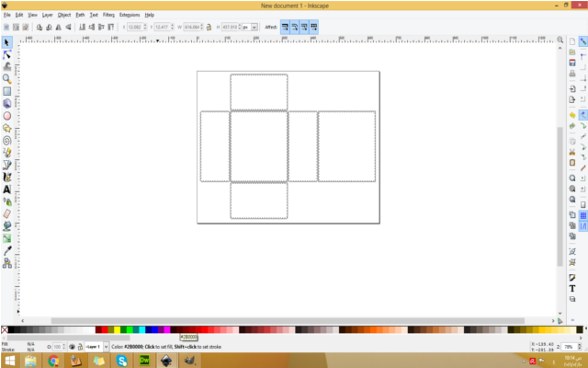The height and width of the screenshot is (368, 588).
Task: Open the px units dropdown
Action: click(250, 27)
